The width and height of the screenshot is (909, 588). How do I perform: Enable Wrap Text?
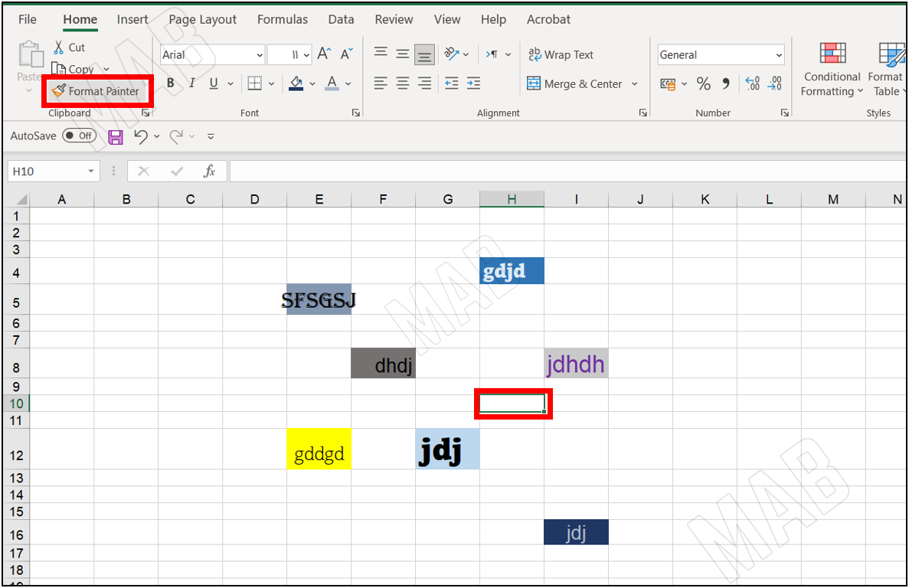pyautogui.click(x=561, y=54)
